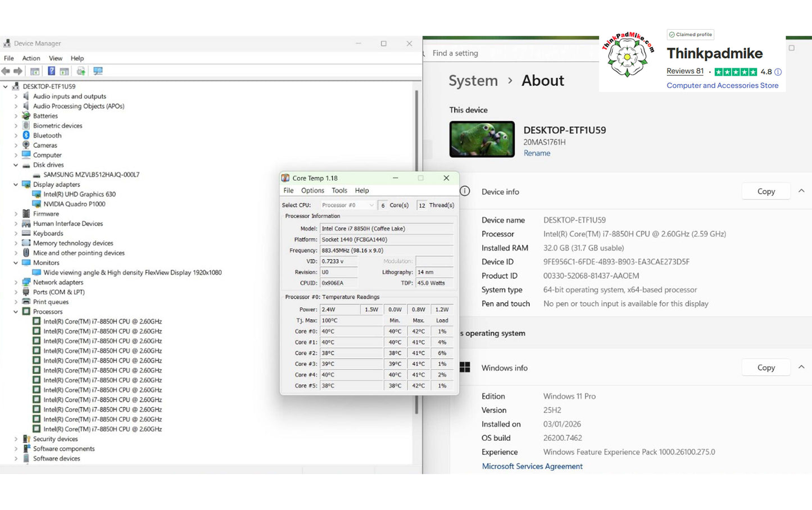This screenshot has height=510, width=812.
Task: Open the Action menu in Device Manager
Action: click(x=31, y=58)
